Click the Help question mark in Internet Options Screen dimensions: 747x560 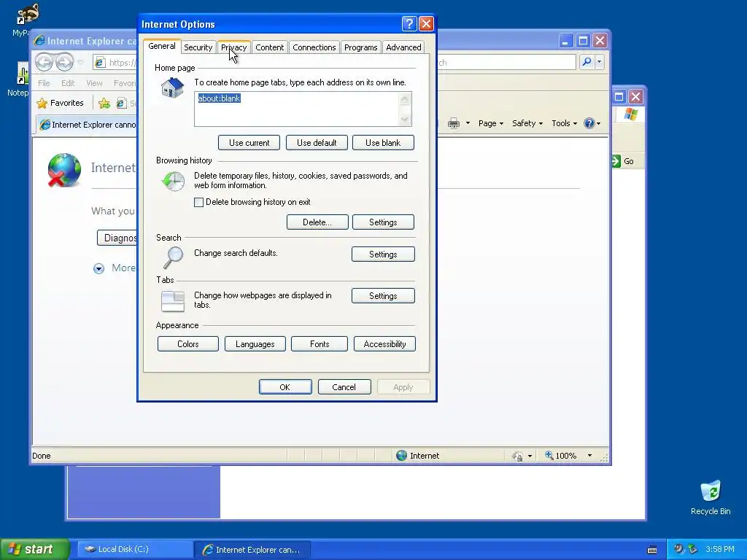click(409, 24)
